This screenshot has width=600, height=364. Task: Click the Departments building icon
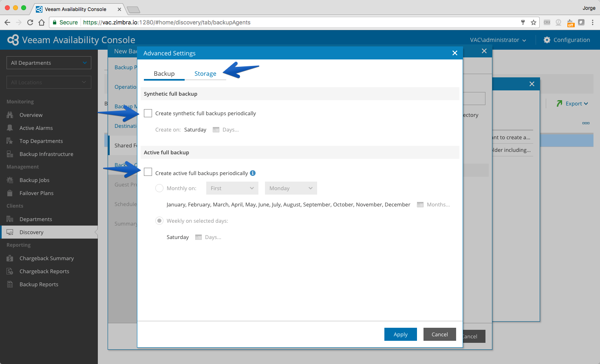10,219
